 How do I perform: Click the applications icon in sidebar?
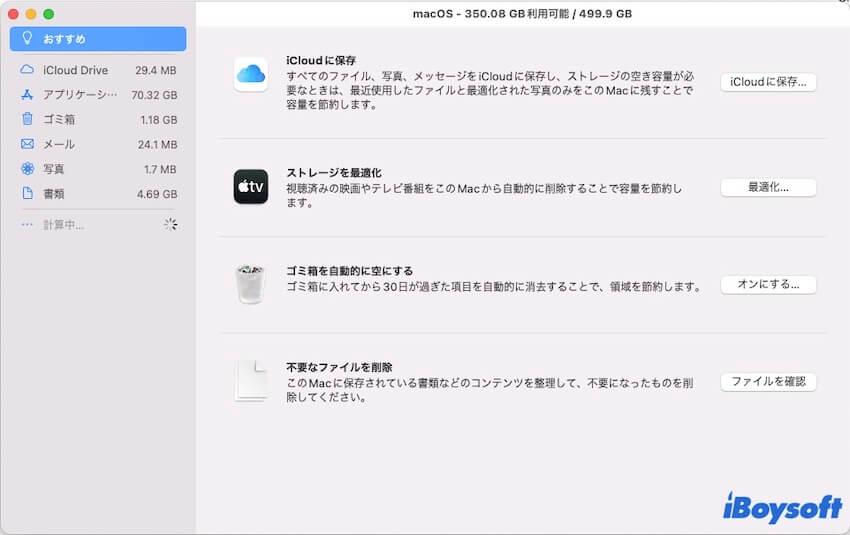[27, 95]
